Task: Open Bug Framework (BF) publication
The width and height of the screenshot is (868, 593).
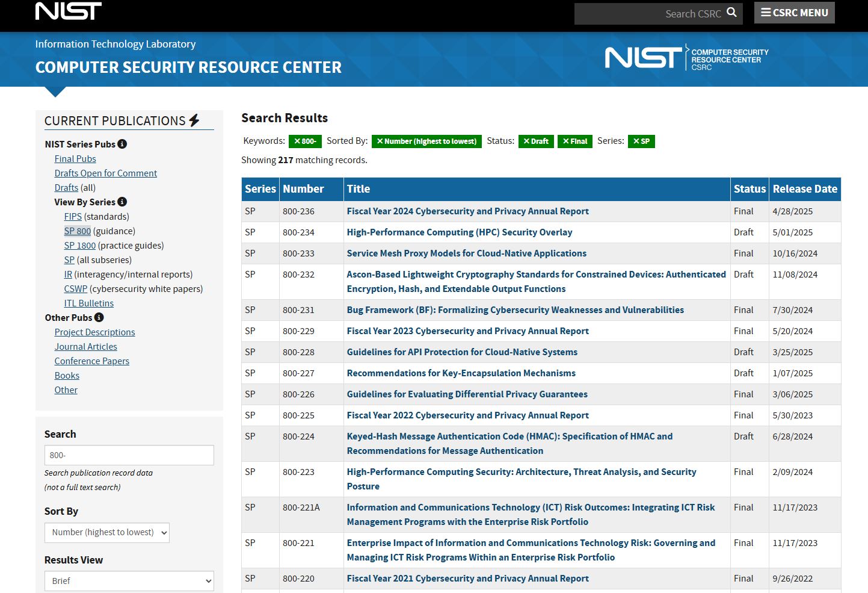Action: coord(516,310)
